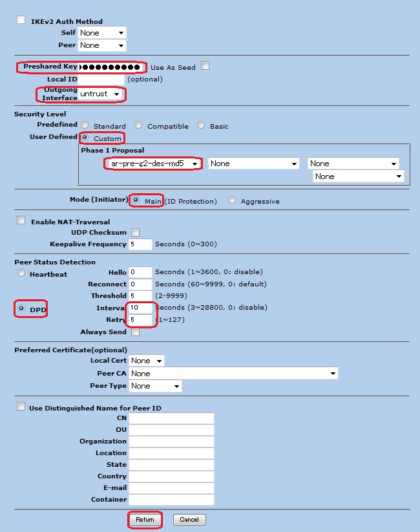
Task: Open the Peer CA dropdown
Action: coord(233,374)
